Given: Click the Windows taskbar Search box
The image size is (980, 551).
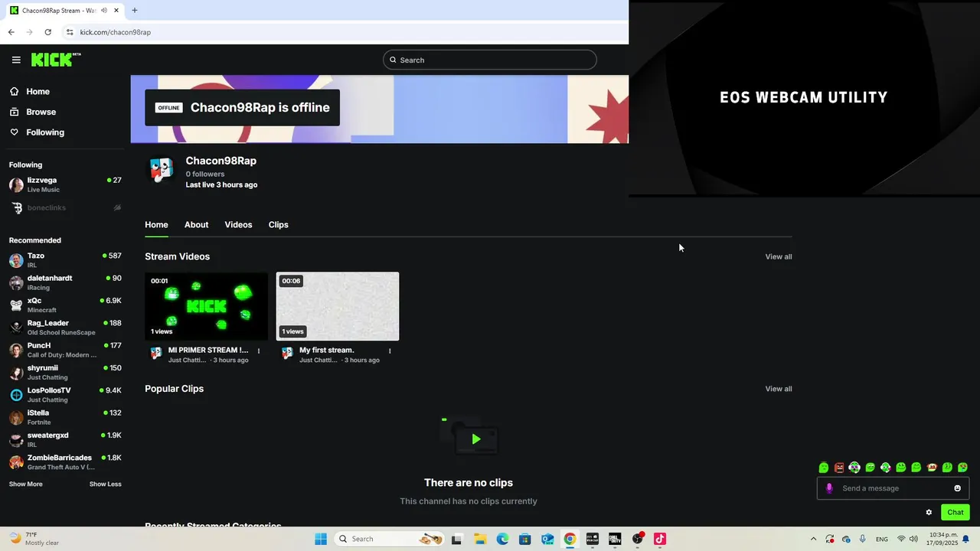Looking at the screenshot, I should coord(390,540).
